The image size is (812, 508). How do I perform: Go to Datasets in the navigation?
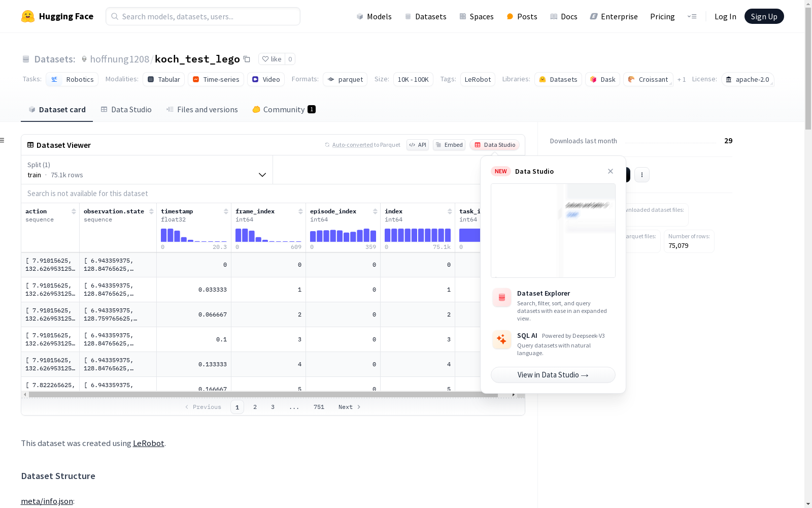[425, 16]
